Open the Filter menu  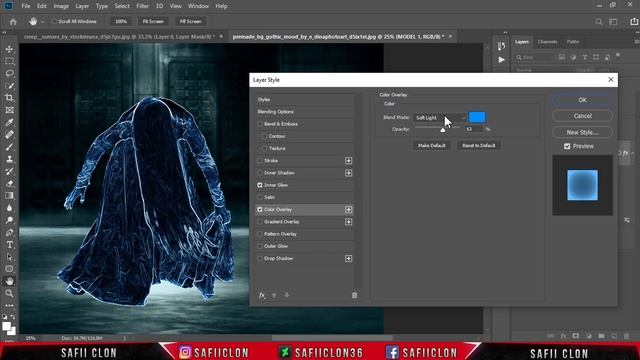142,6
